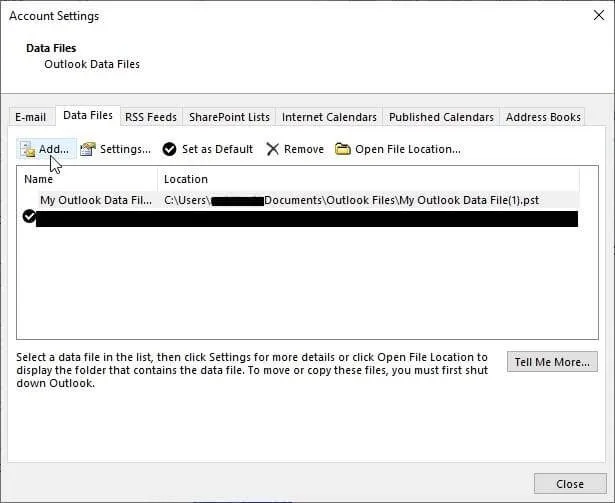View the Address Books tab

[x=543, y=117]
